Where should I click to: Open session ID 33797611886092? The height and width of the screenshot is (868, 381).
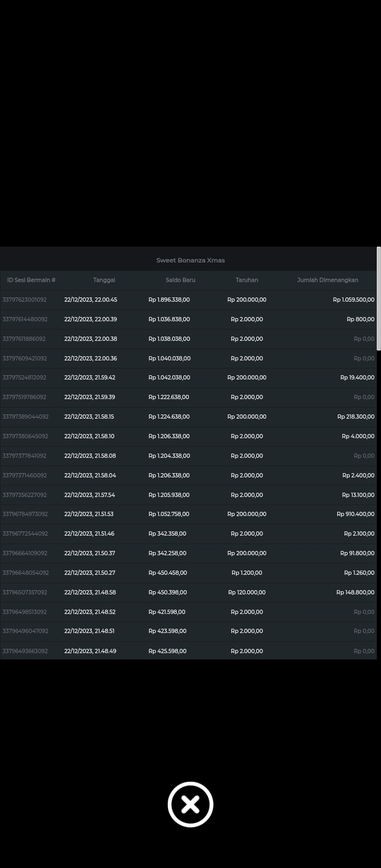pos(24,339)
